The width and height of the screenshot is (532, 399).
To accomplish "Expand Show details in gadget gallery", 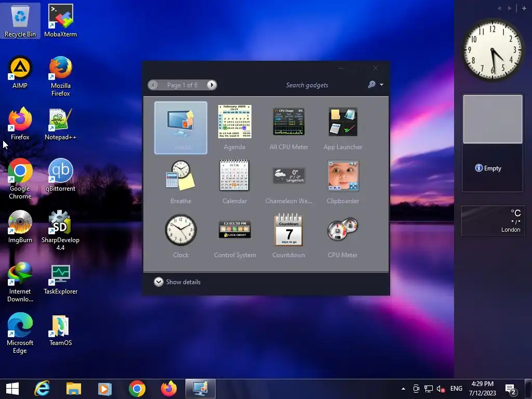I will [158, 282].
